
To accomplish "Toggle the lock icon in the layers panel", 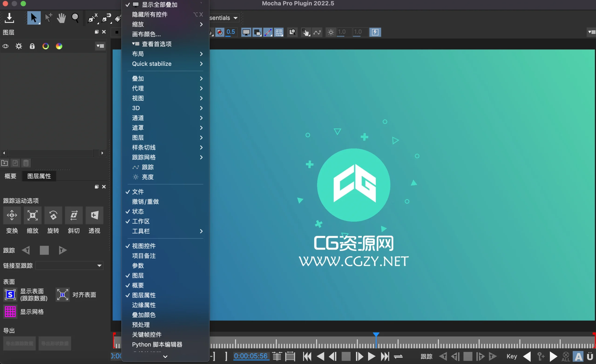I will [32, 46].
